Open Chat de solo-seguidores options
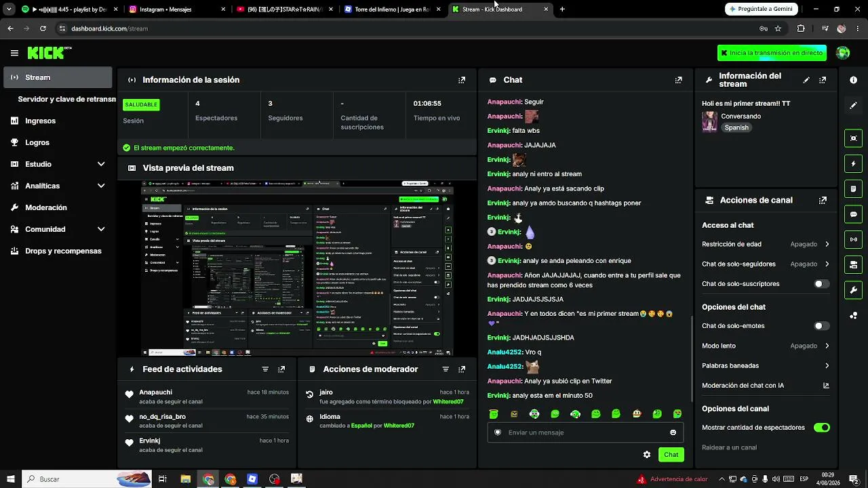Viewport: 868px width, 488px height. pyautogui.click(x=766, y=264)
